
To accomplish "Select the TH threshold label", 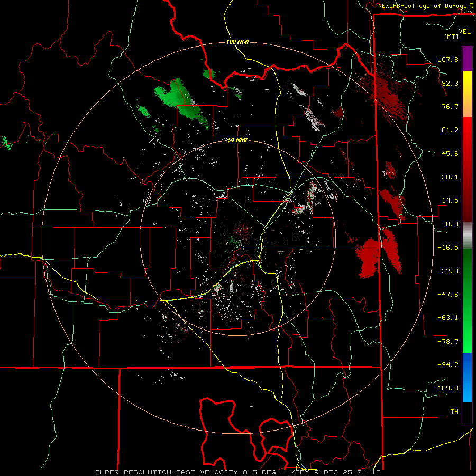I will [x=454, y=412].
